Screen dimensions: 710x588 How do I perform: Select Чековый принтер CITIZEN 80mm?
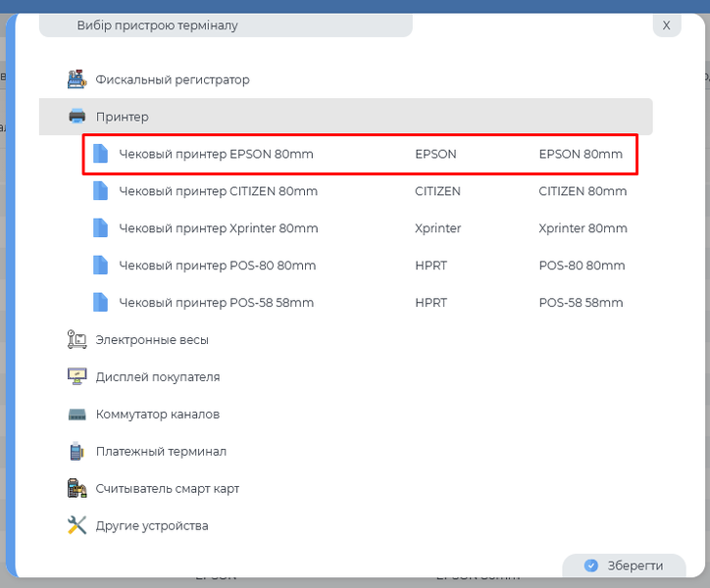coord(218,191)
